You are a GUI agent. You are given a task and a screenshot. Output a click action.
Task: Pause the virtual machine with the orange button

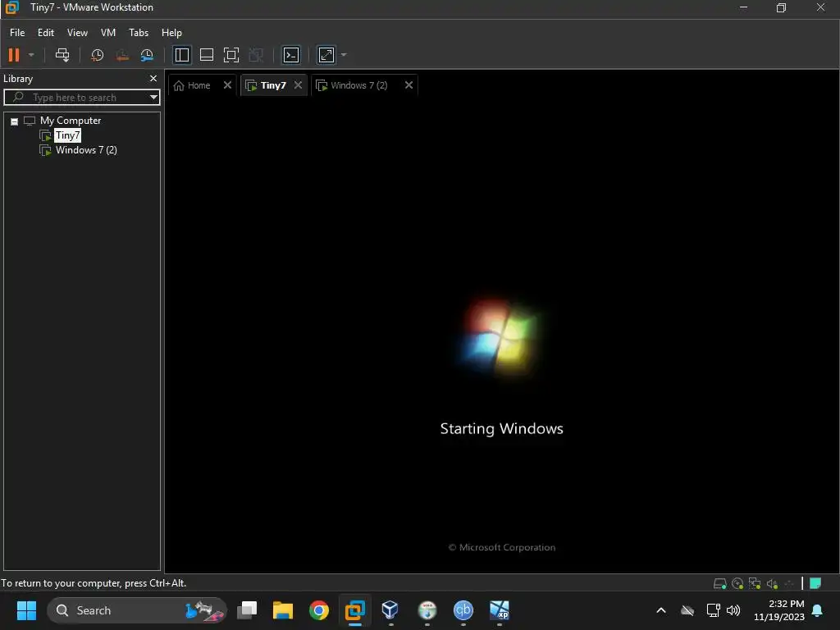14,55
